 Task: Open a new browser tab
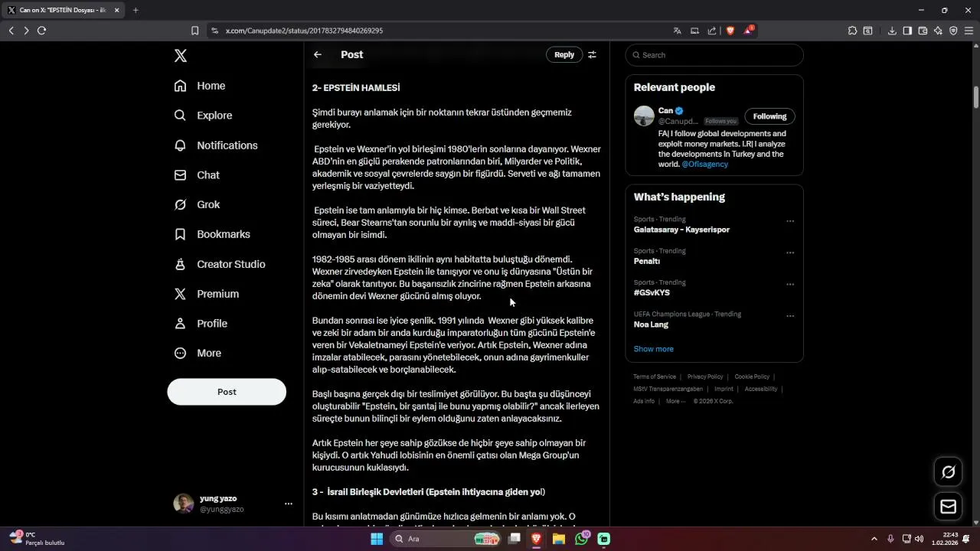pos(136,10)
